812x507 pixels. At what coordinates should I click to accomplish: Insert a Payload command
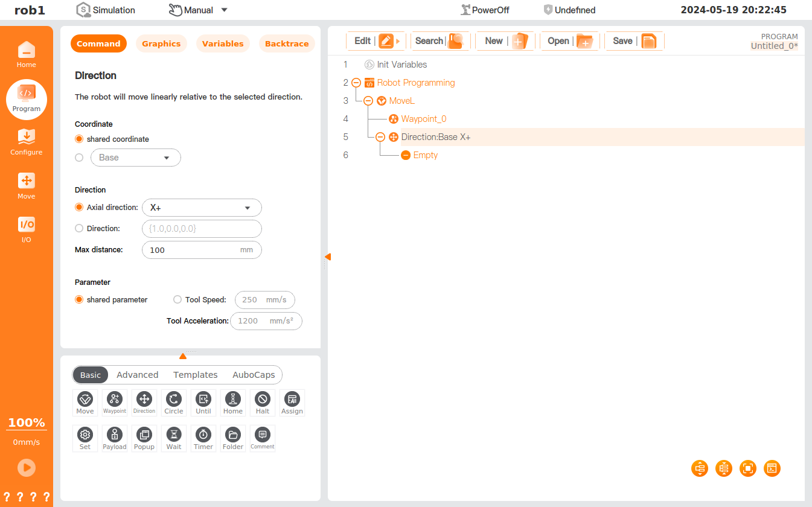(114, 438)
